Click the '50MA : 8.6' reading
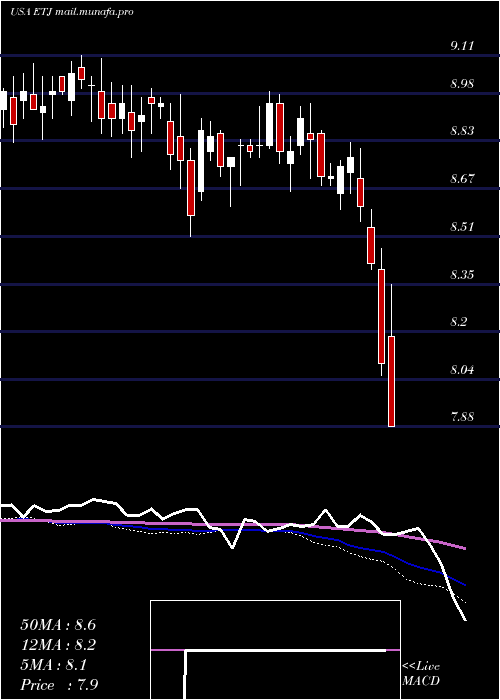 58,625
